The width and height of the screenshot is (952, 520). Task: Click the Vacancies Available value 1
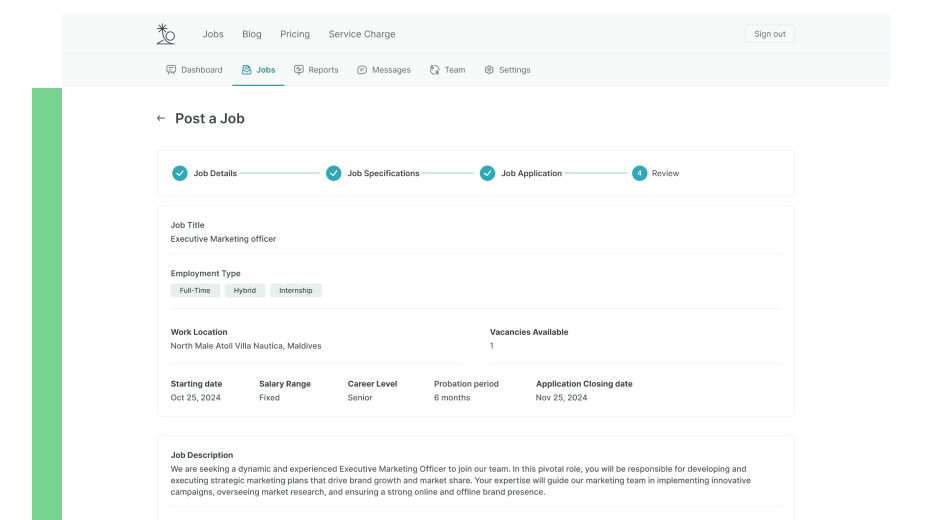492,346
